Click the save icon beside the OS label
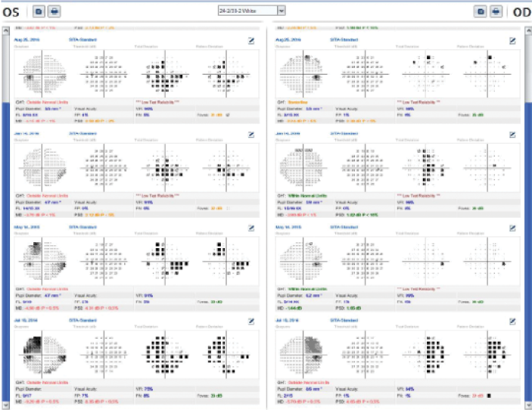The image size is (532, 410). coord(39,11)
